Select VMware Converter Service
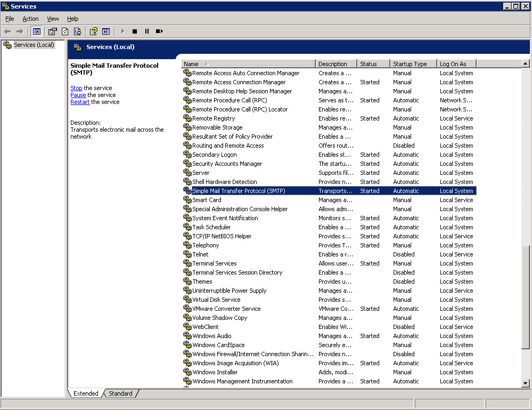This screenshot has width=532, height=410. (x=226, y=309)
